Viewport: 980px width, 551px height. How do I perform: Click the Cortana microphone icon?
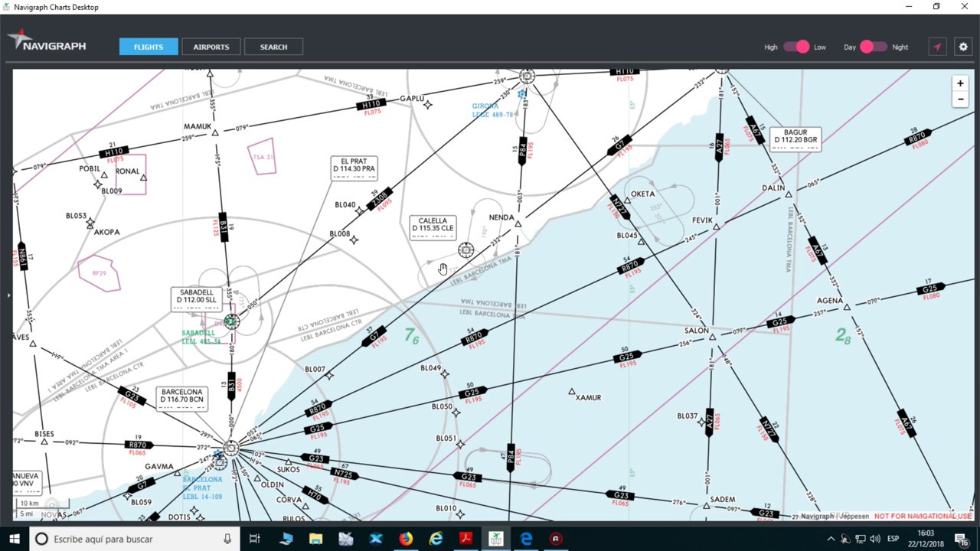pyautogui.click(x=227, y=539)
